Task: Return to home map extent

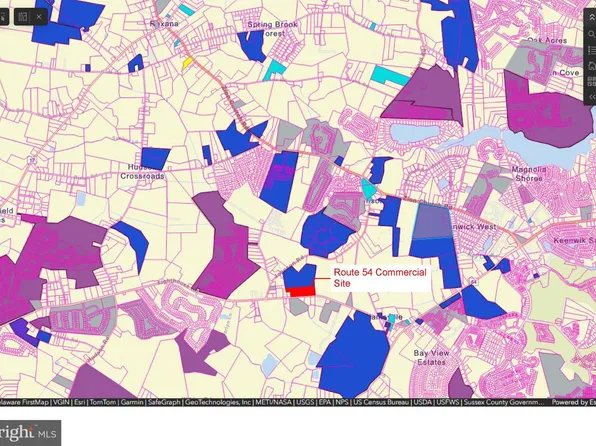Action: pos(592,66)
